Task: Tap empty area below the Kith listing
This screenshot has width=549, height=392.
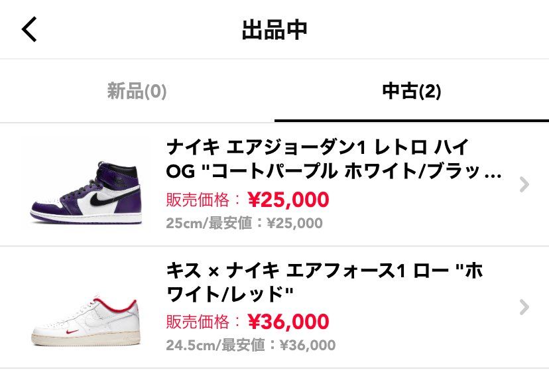Action: click(274, 380)
